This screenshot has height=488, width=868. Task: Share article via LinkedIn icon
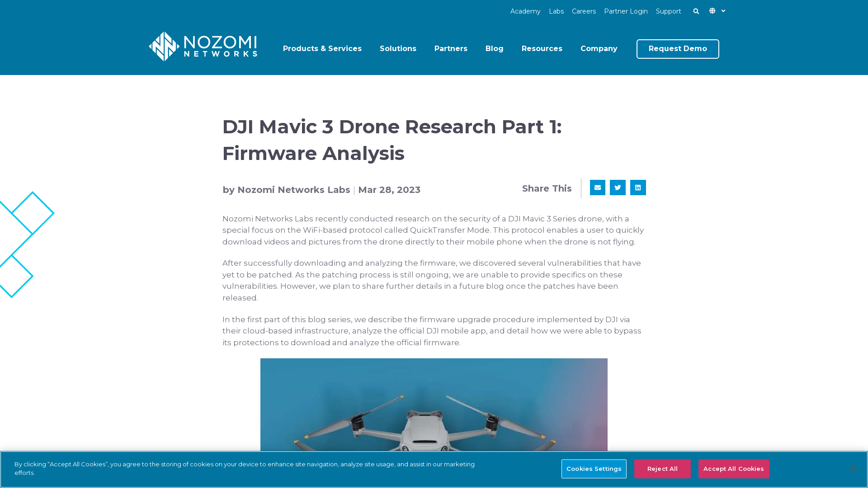click(638, 187)
